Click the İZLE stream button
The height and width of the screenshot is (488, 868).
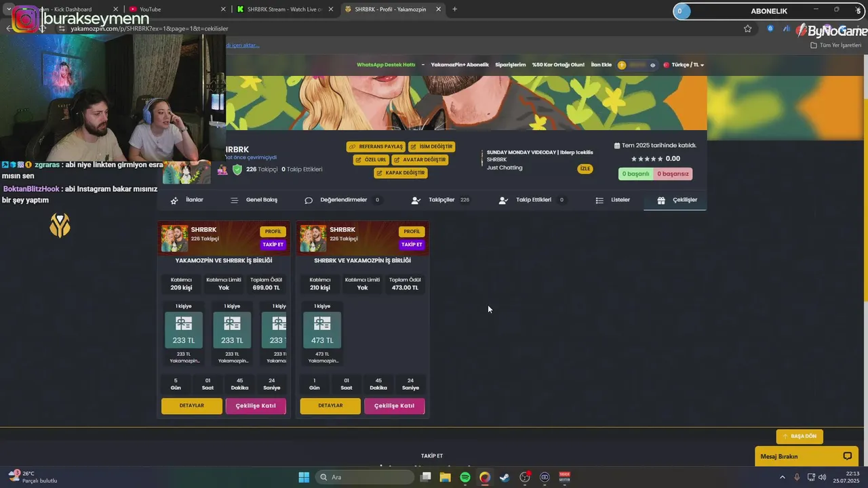[585, 169]
